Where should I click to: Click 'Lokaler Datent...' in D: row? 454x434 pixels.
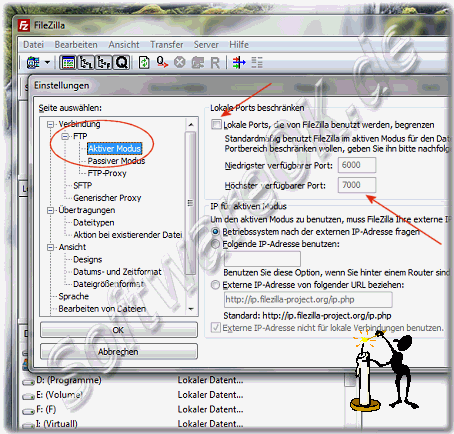[210, 380]
